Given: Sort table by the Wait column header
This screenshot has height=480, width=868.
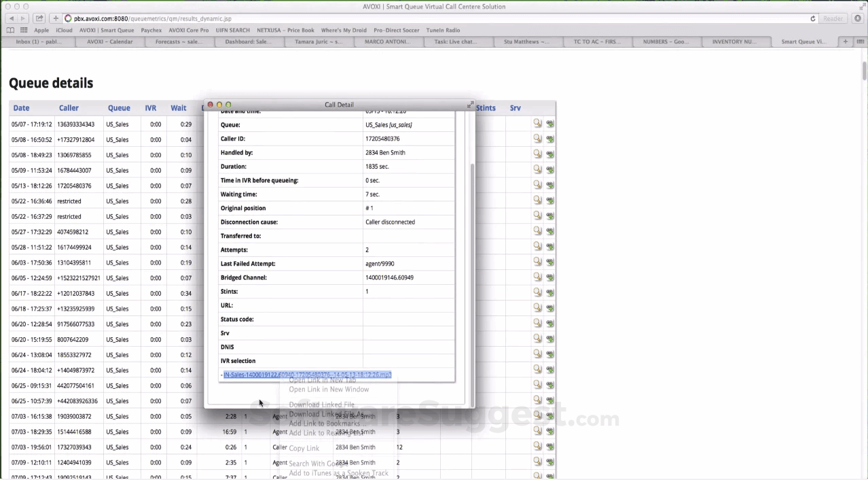Looking at the screenshot, I should click(x=179, y=107).
